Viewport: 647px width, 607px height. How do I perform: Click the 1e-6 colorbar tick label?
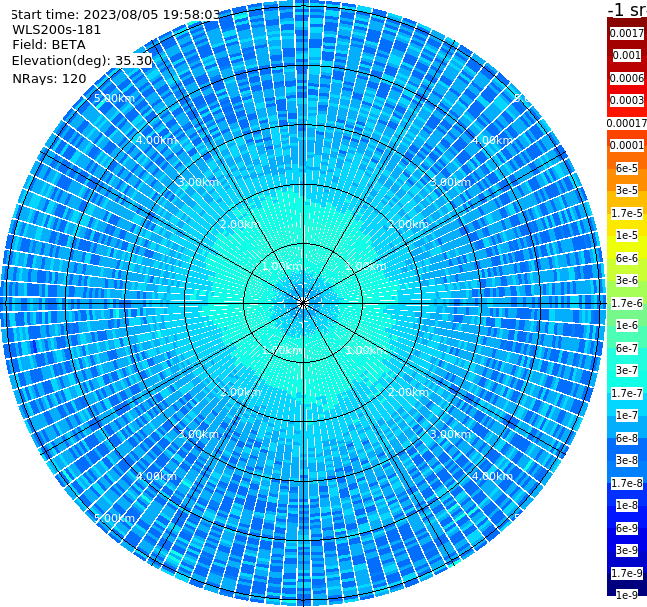627,325
